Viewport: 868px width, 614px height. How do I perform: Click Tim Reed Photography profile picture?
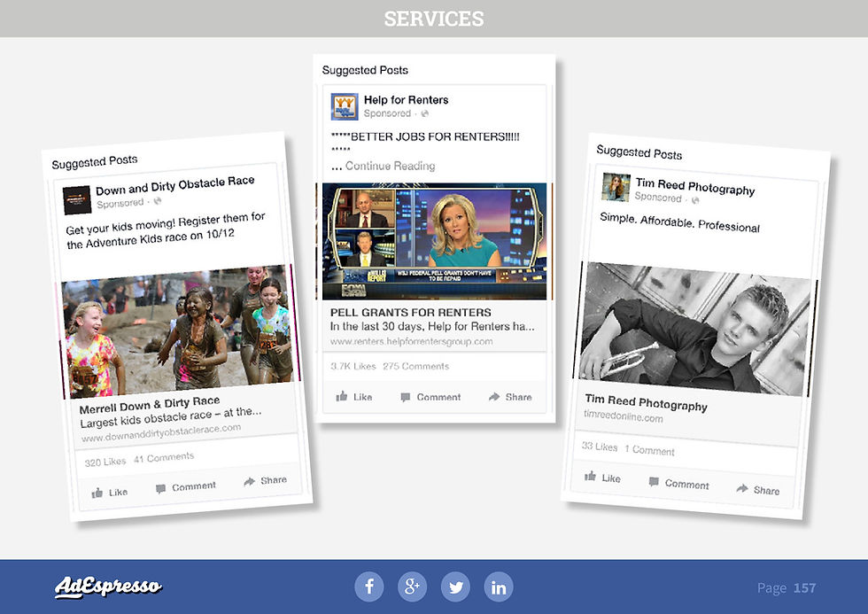[616, 187]
